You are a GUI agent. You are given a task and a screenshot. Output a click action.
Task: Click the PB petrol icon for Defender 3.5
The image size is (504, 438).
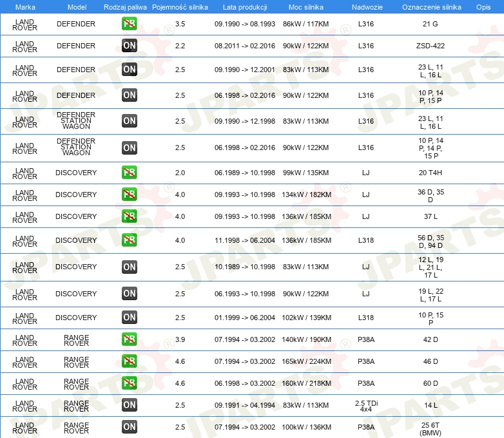(x=129, y=24)
